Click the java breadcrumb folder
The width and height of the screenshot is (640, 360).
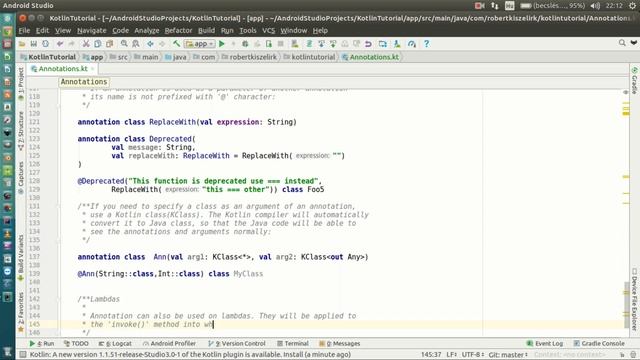(176, 57)
